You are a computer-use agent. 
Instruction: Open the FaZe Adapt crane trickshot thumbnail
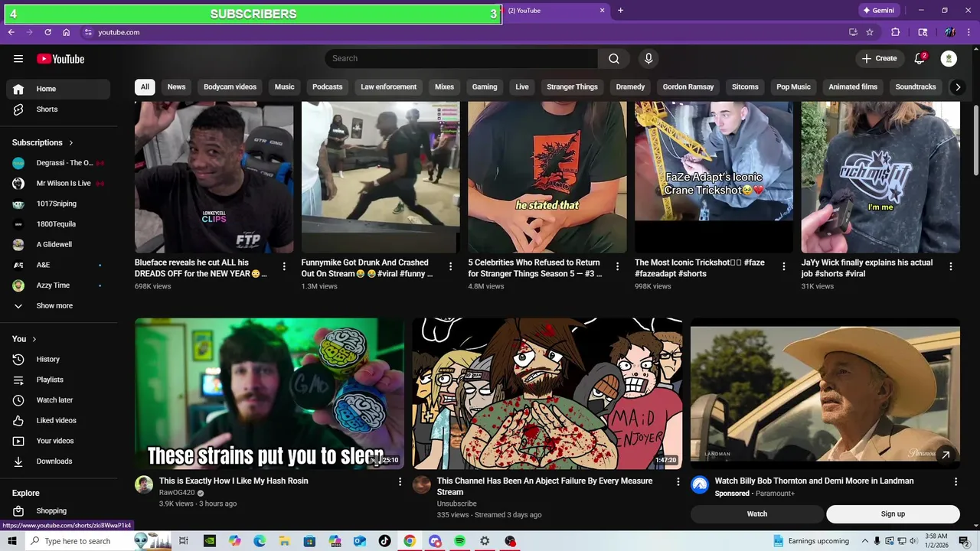pyautogui.click(x=714, y=178)
